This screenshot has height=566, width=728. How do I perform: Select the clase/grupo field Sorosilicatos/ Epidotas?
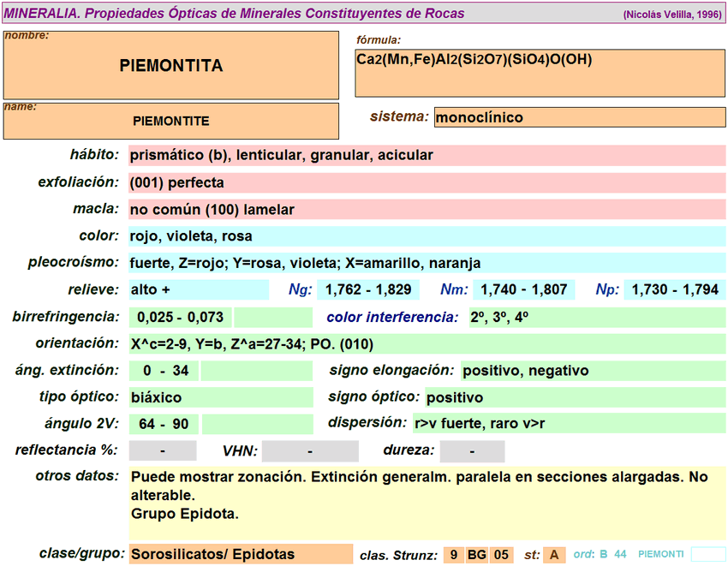pos(240,554)
